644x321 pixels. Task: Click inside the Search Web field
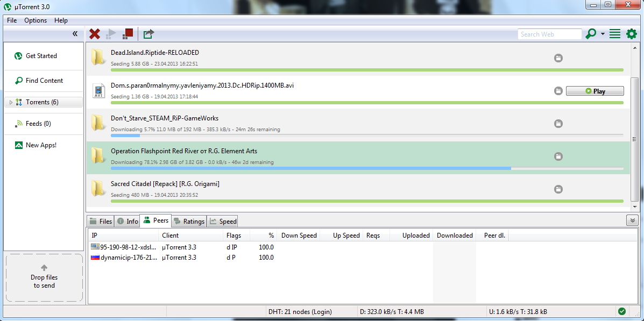click(x=549, y=34)
